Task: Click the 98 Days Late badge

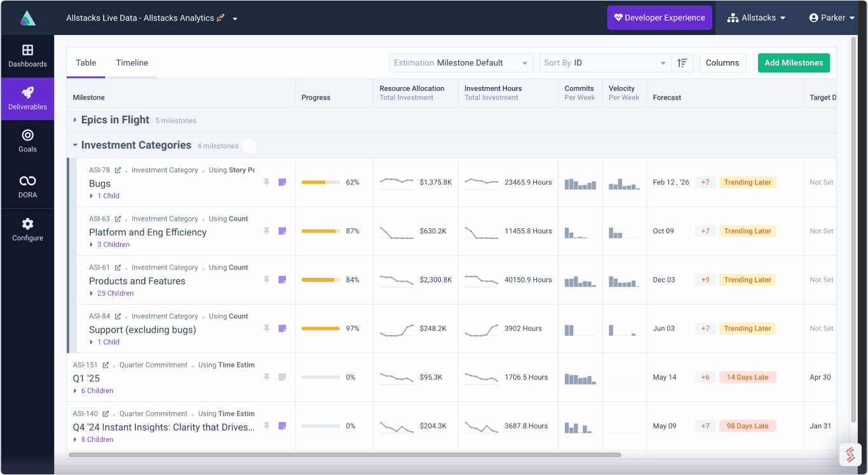Action: coord(747,426)
